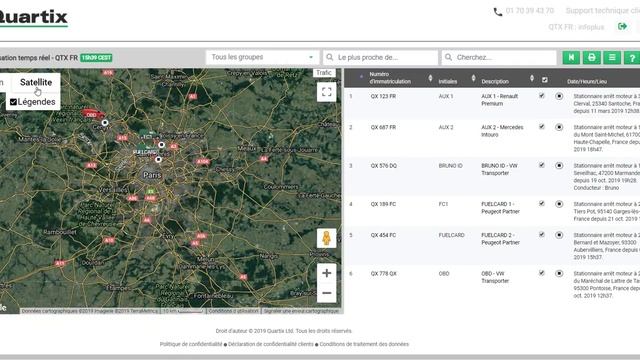Toggle the select-all checkbox in table header
The width and height of the screenshot is (640, 360).
pyautogui.click(x=544, y=80)
